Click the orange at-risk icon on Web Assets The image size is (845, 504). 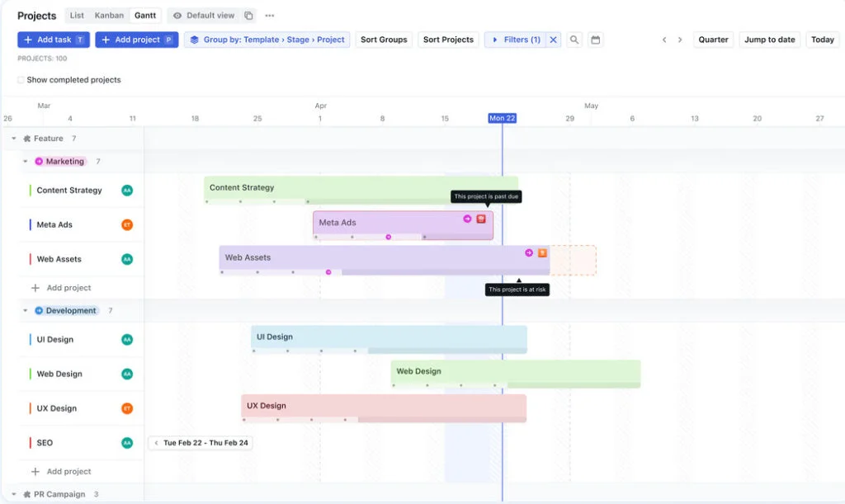click(542, 253)
